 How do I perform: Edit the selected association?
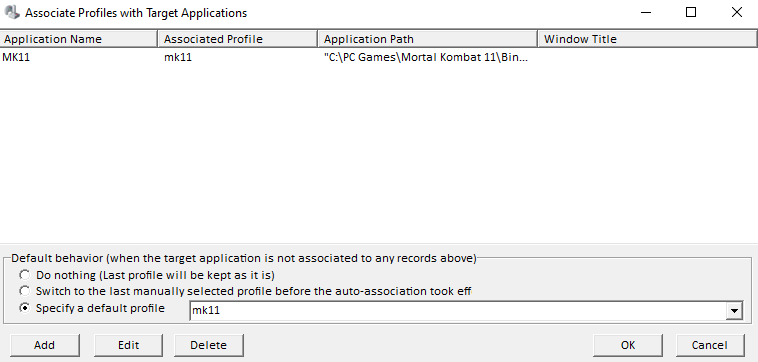click(x=129, y=345)
